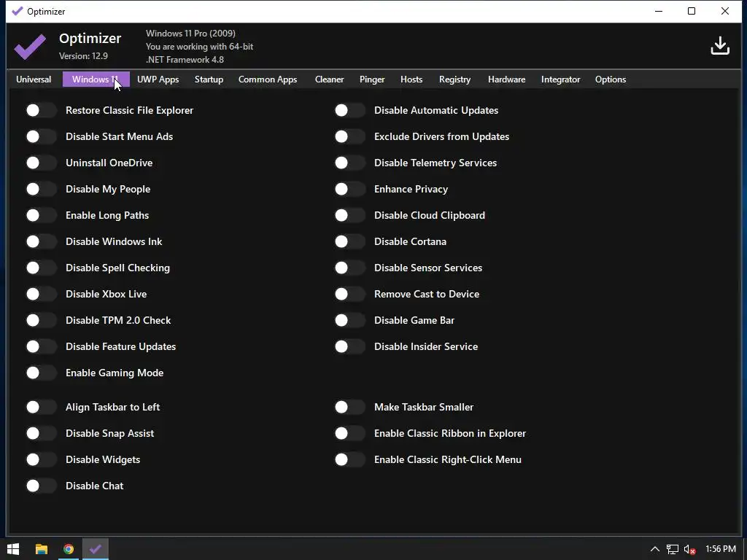This screenshot has height=560, width=747.
Task: Switch to the Hardware tab
Action: click(x=507, y=79)
